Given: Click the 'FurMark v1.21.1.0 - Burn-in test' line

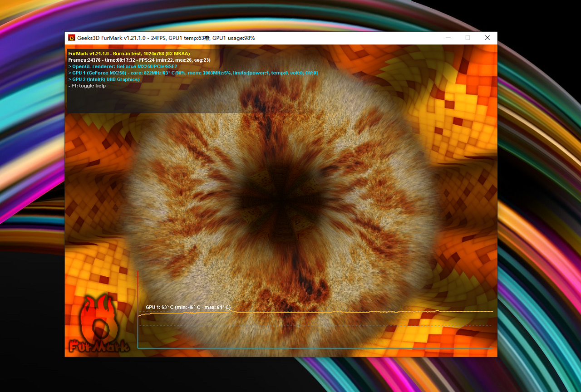Looking at the screenshot, I should [x=129, y=54].
